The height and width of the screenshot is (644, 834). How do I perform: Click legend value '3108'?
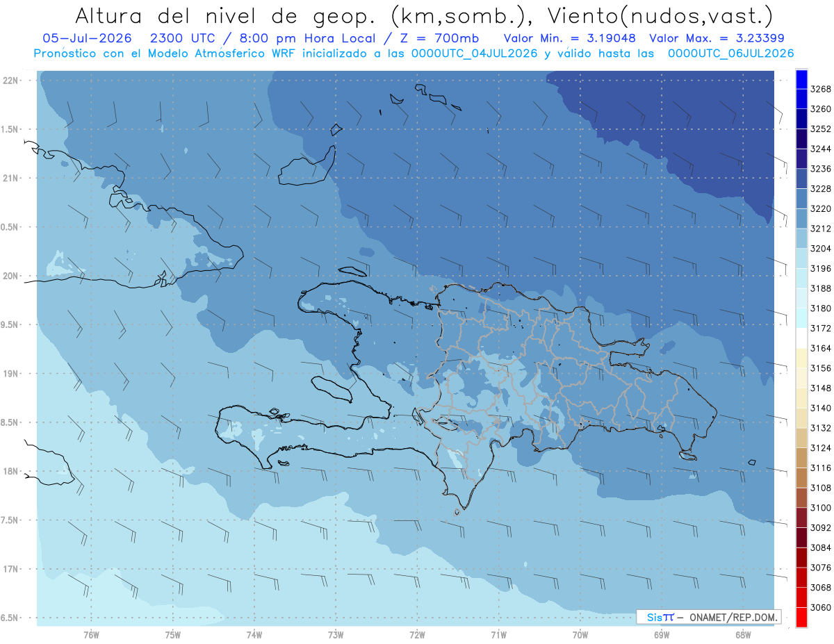[x=821, y=488]
